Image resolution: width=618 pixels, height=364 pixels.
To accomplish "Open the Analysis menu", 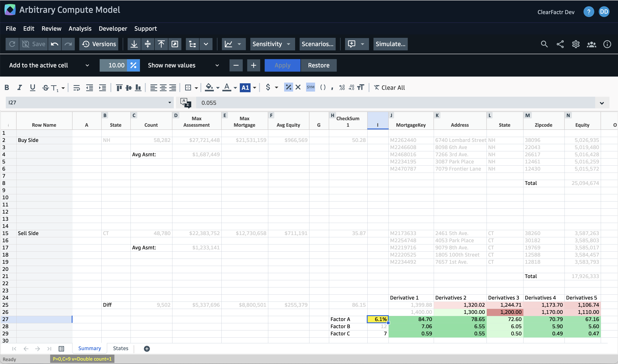I will 80,28.
